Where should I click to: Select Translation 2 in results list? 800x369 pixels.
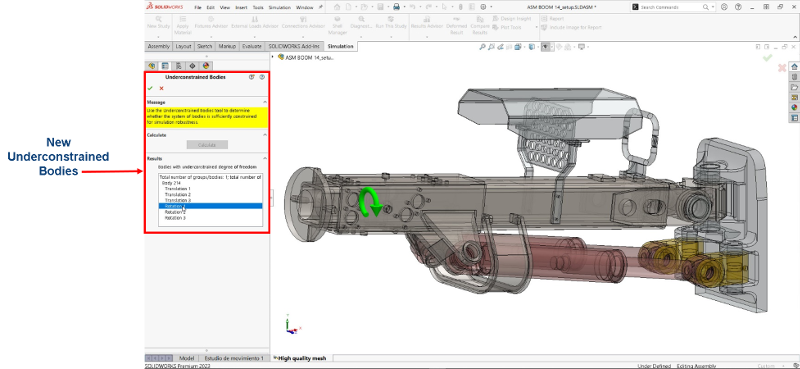(178, 194)
